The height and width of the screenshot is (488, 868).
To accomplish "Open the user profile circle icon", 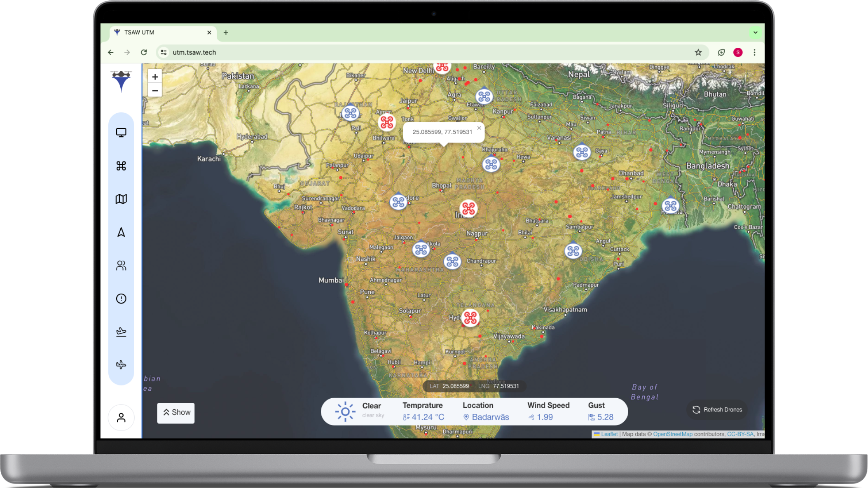I will point(121,418).
